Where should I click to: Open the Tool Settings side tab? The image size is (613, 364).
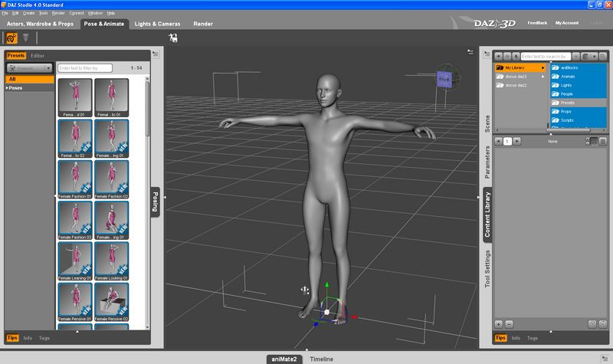click(x=487, y=269)
